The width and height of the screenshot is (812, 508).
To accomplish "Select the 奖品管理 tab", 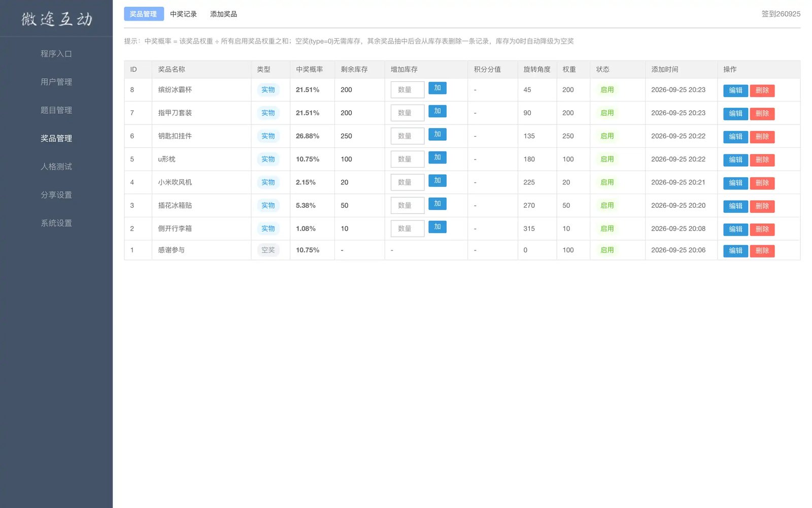I will point(144,14).
